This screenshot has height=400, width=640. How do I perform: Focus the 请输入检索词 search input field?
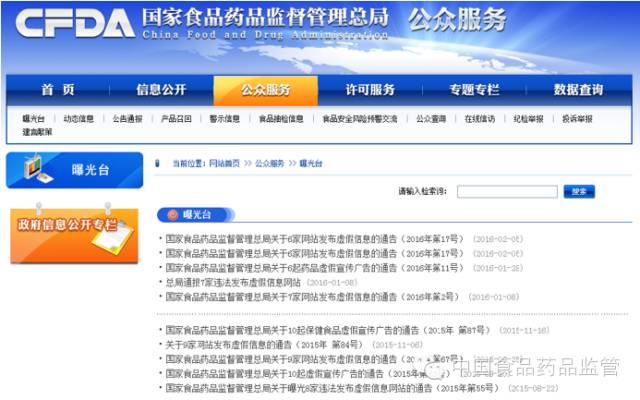507,191
